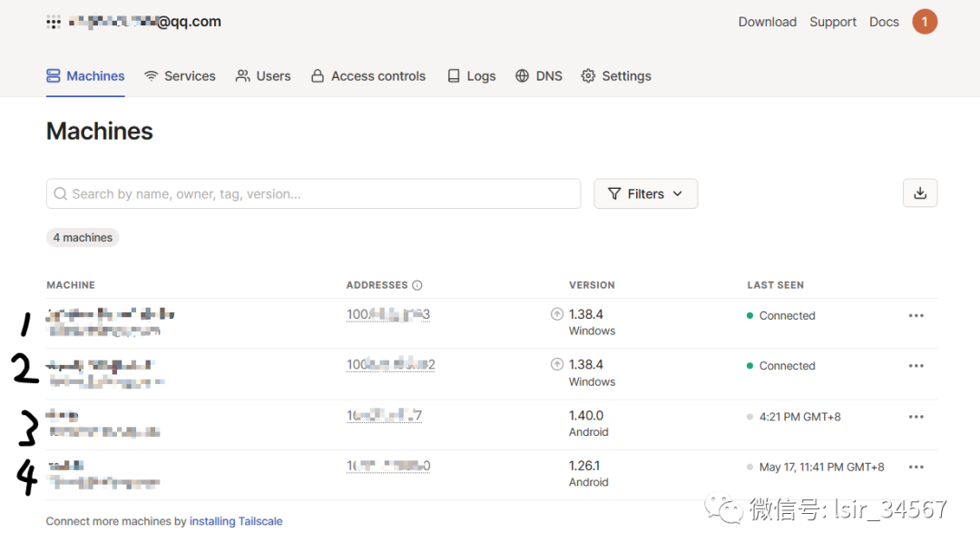Click update arrow icon on first 1.38.4
The height and width of the screenshot is (553, 980).
(x=557, y=314)
